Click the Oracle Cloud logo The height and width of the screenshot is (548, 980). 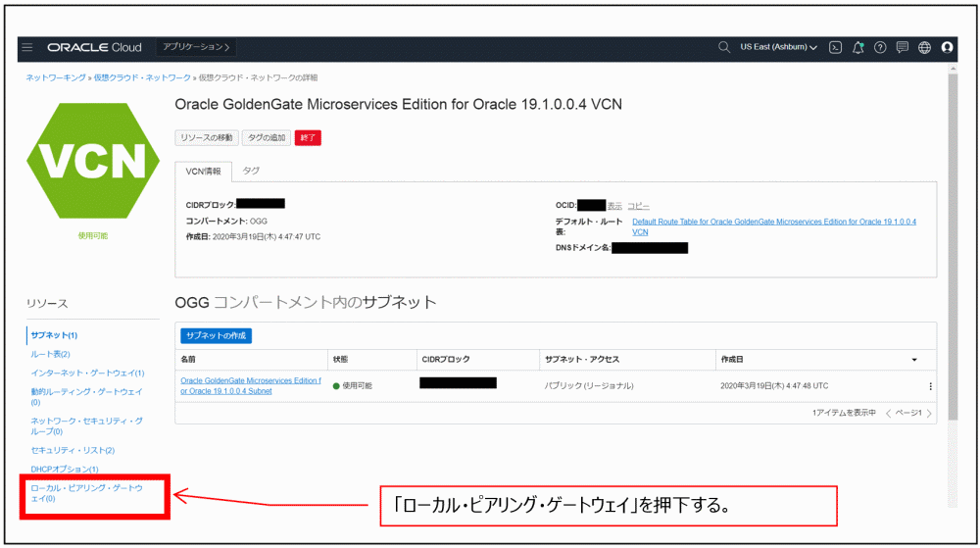[x=94, y=47]
